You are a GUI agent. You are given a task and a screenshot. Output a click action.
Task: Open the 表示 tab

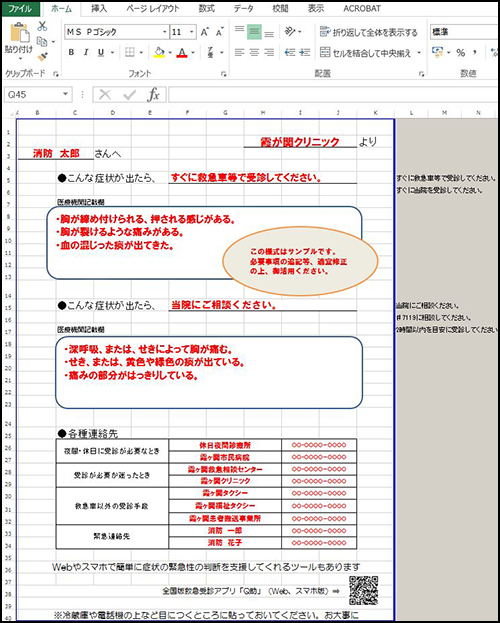(x=316, y=8)
